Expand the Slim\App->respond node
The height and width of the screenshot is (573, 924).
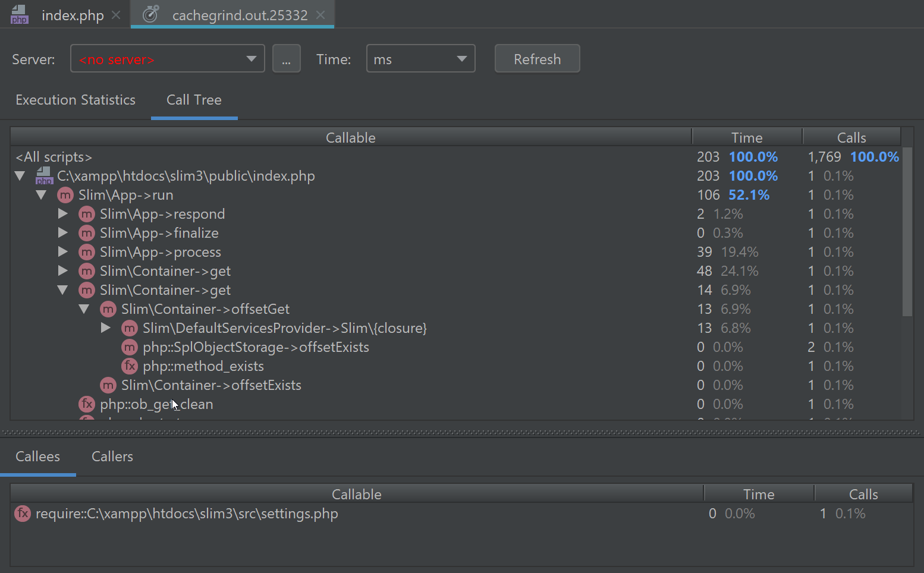click(62, 214)
